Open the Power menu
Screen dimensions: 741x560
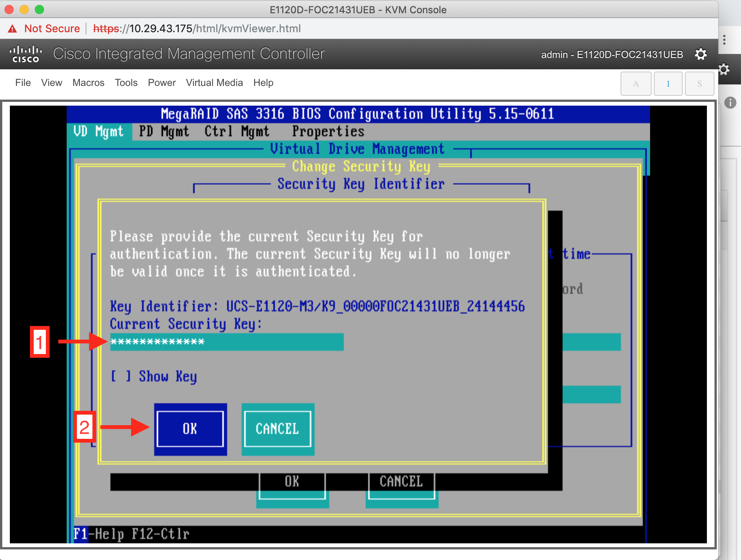[161, 83]
